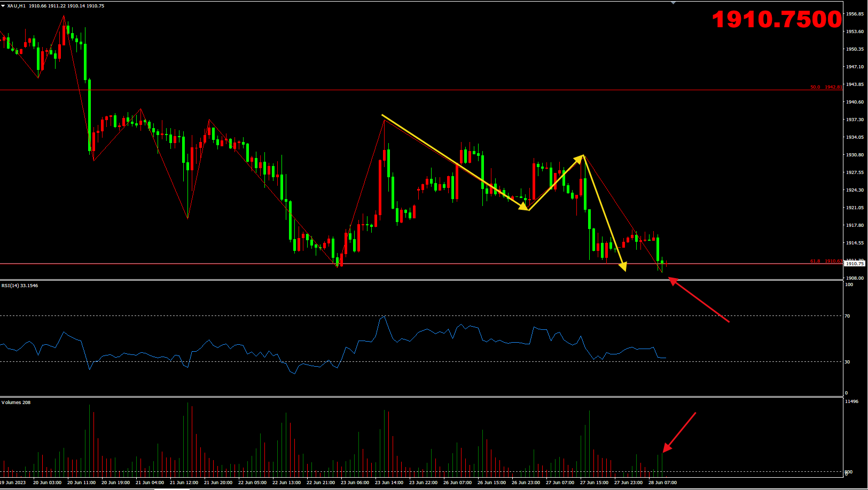Click time axis label 20 Jun 03:00
The height and width of the screenshot is (490, 868).
coord(47,483)
